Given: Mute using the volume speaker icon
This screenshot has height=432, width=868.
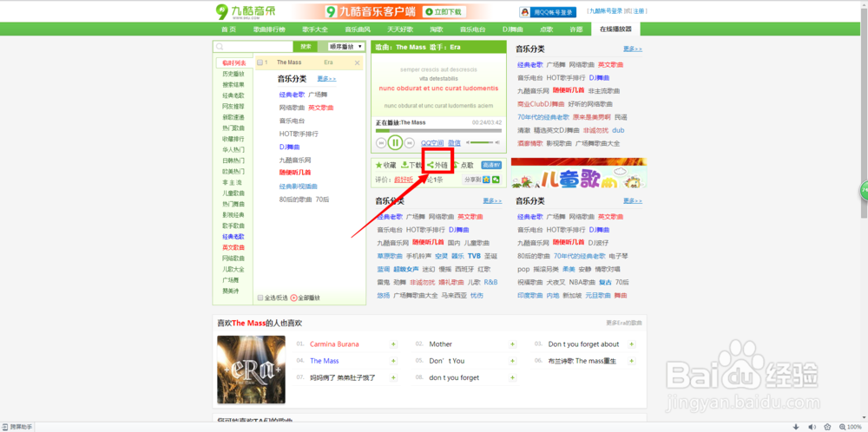Looking at the screenshot, I should coord(469,143).
